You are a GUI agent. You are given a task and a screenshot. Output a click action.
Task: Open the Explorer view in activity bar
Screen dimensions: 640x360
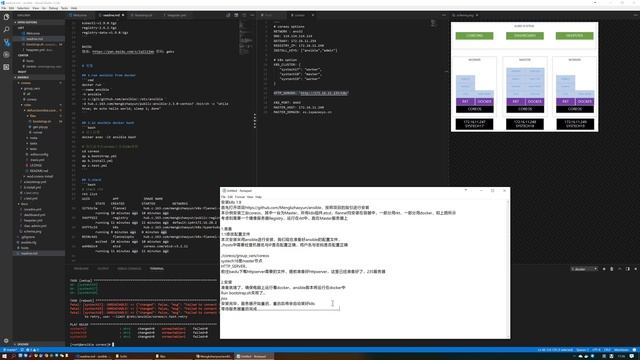[6, 17]
